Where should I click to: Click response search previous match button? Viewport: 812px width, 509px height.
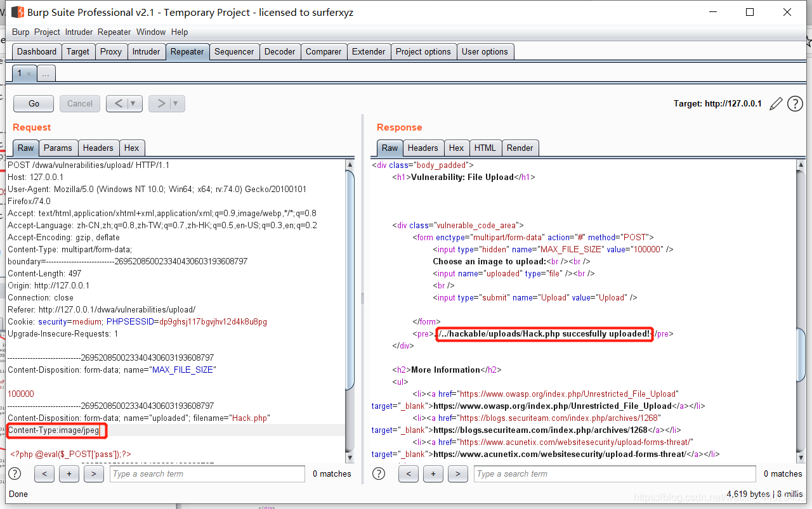point(409,474)
